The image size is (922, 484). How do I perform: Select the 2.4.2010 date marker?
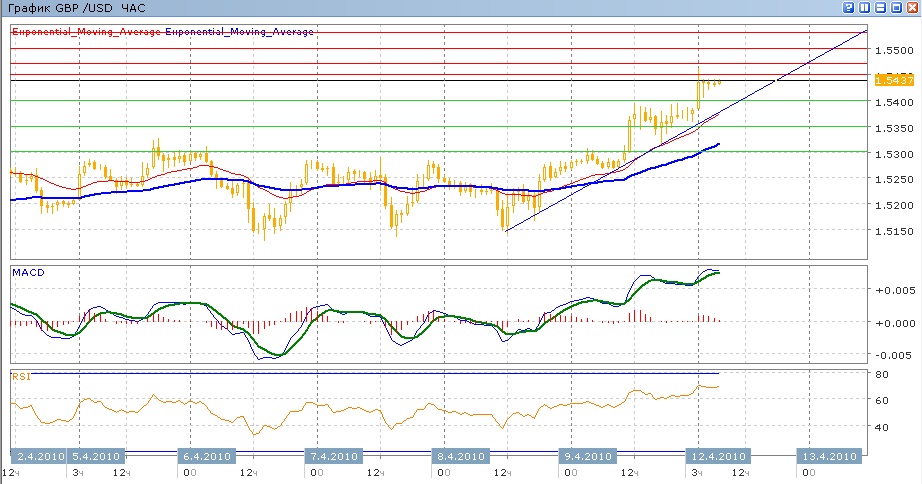pos(40,456)
